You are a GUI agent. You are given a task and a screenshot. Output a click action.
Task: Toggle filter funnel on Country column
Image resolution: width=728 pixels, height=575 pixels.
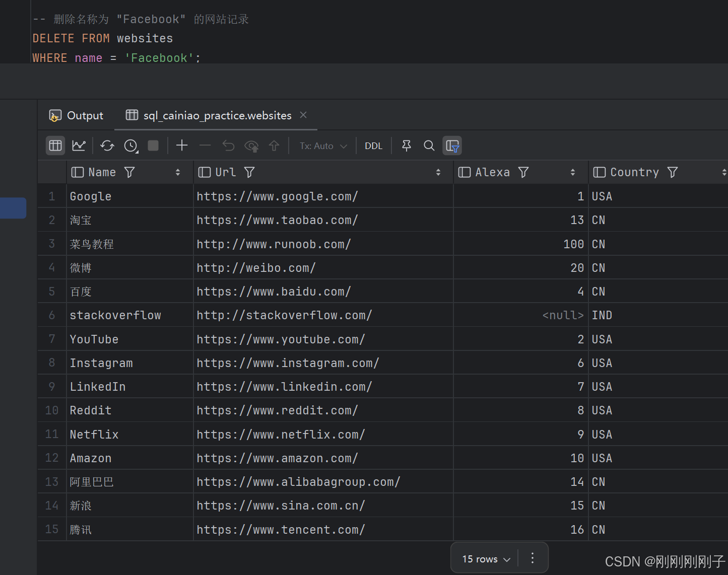pos(673,172)
